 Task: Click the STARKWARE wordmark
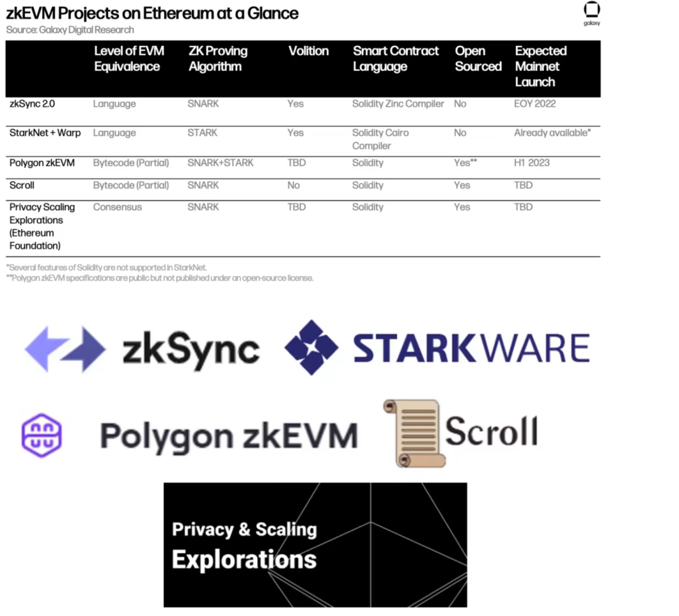tap(472, 348)
